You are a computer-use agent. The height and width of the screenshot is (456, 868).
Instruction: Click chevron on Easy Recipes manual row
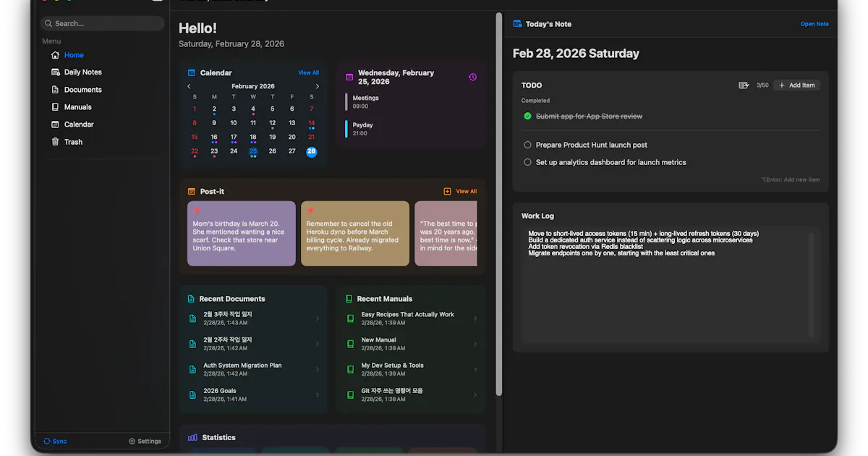point(475,318)
